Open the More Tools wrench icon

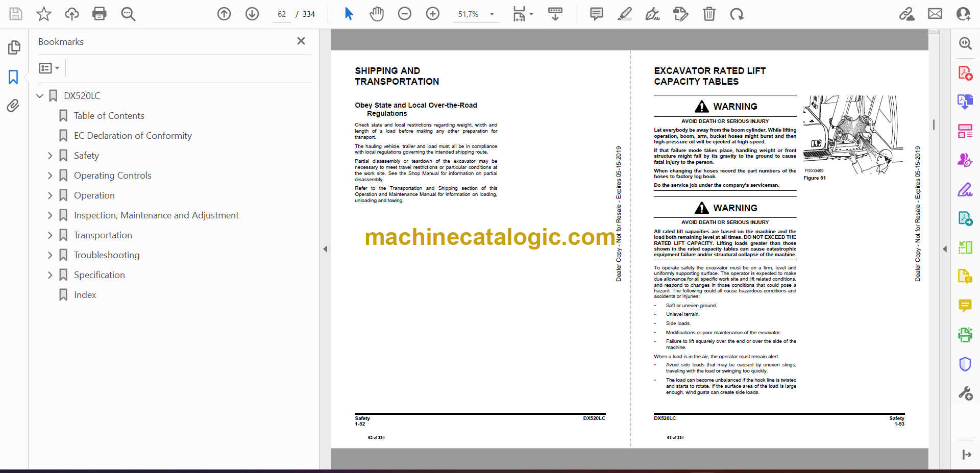[x=965, y=393]
